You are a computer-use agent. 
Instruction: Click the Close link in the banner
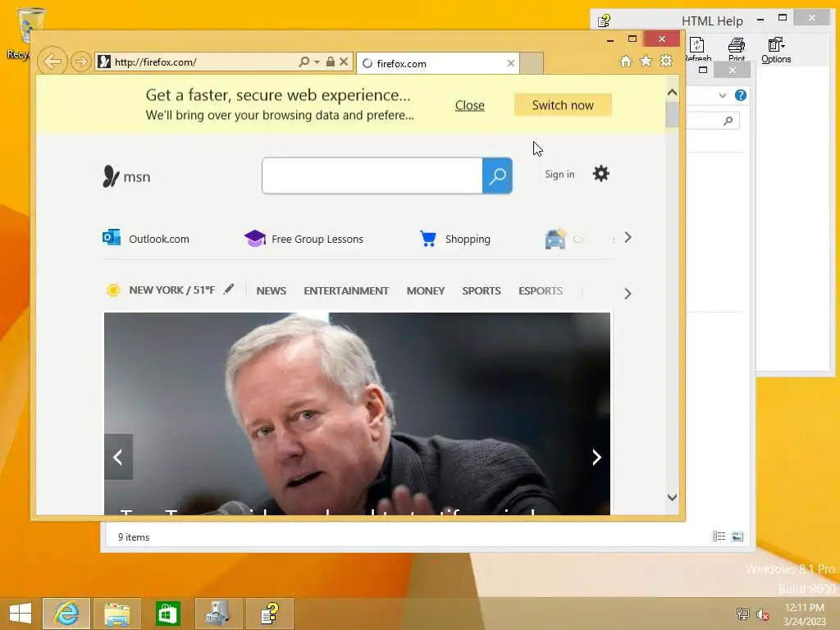pyautogui.click(x=470, y=106)
